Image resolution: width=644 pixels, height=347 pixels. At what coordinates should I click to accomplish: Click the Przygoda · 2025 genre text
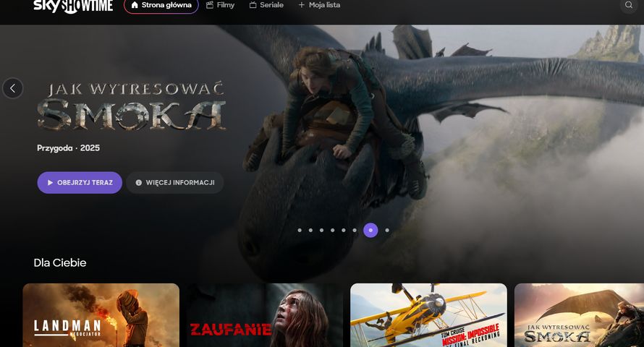68,148
